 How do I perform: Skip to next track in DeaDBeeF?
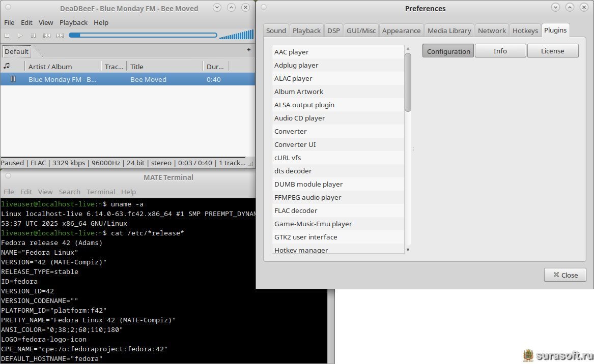point(60,36)
